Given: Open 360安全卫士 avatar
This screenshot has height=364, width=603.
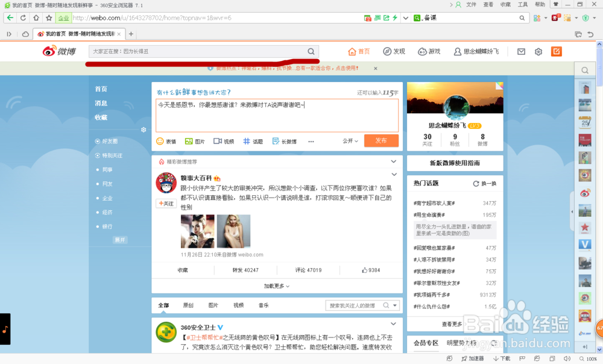Looking at the screenshot, I should point(166,333).
